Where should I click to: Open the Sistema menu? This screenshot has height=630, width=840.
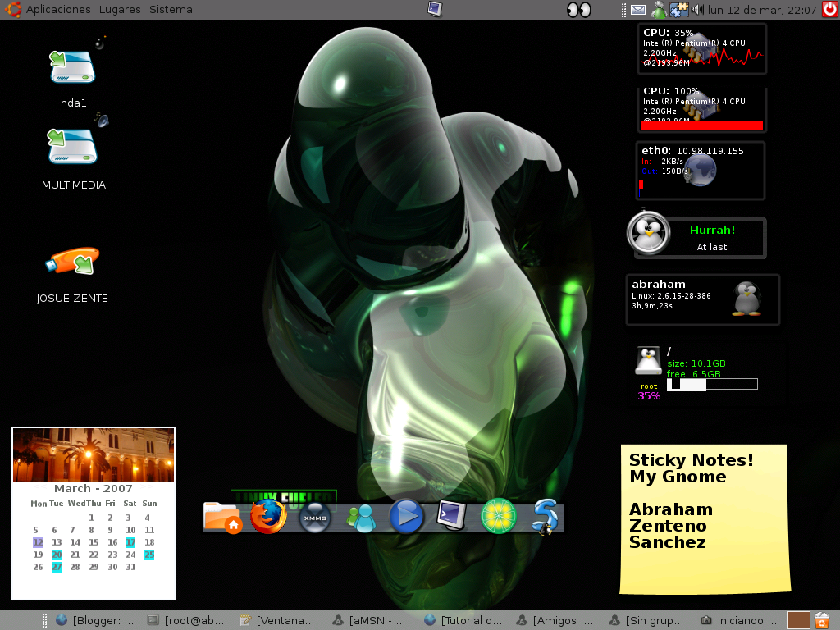click(x=171, y=10)
